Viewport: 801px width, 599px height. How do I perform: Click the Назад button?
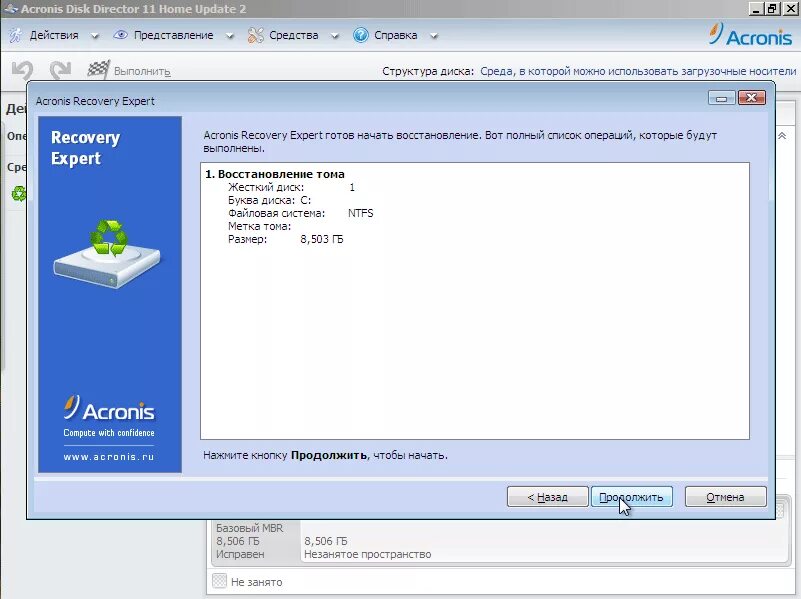(x=547, y=496)
